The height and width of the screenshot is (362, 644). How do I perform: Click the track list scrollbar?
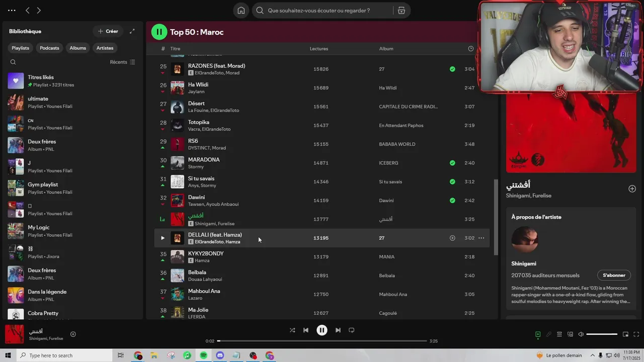click(496, 217)
